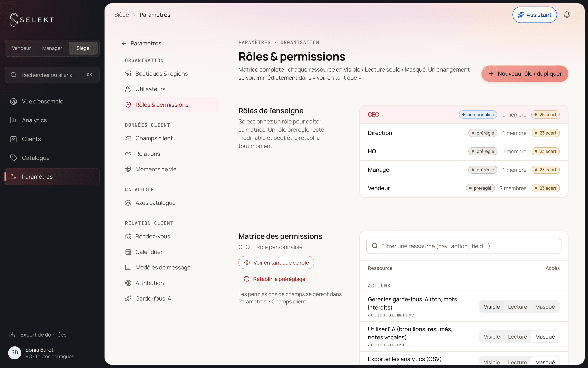
Task: Select the HQ role row
Action: coord(464,151)
